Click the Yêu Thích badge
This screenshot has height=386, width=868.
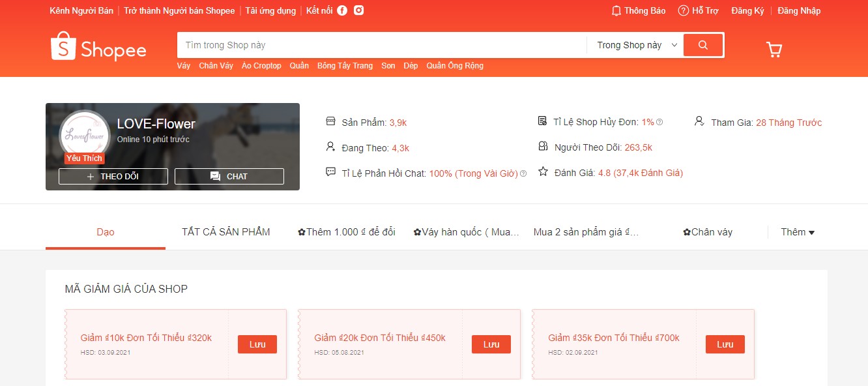85,158
